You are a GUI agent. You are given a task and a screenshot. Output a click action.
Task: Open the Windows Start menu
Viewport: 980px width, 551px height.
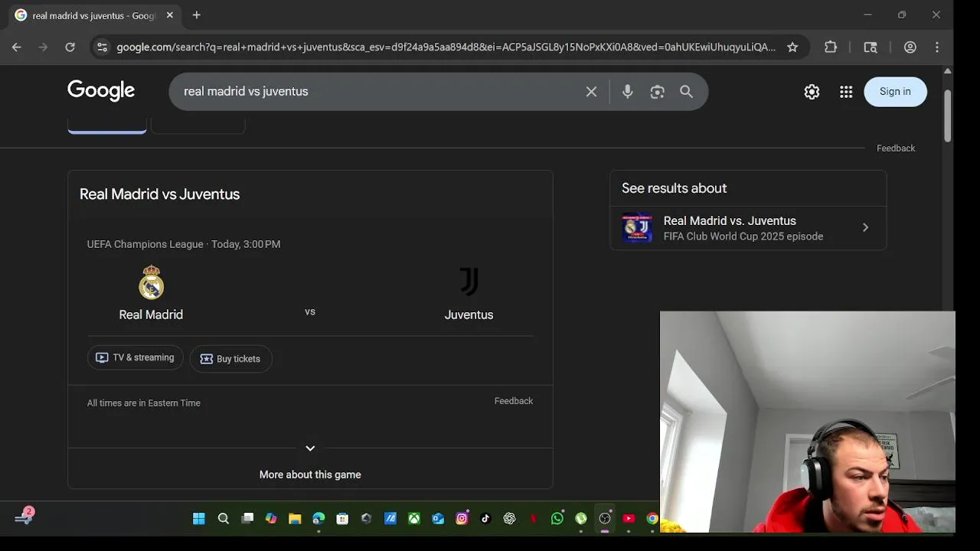(199, 519)
